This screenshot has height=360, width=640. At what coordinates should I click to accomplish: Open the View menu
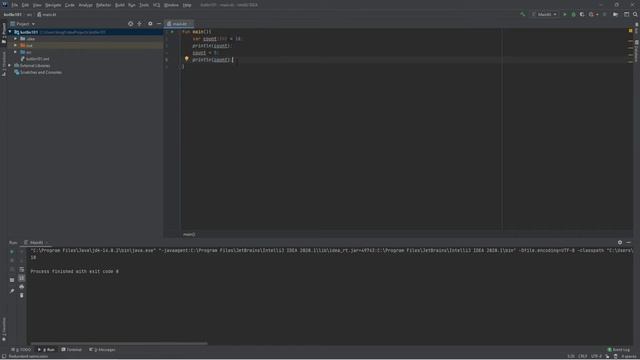tap(37, 5)
